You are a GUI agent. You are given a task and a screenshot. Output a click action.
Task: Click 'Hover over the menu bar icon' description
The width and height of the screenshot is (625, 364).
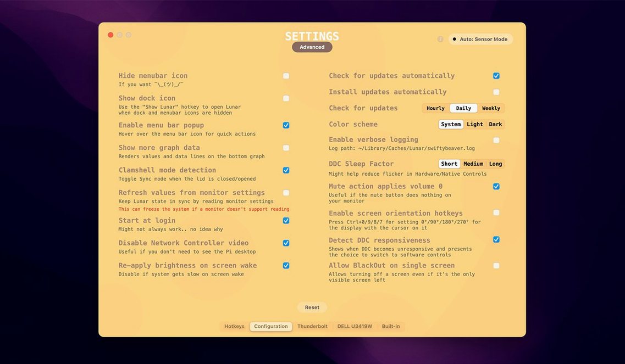pyautogui.click(x=187, y=134)
